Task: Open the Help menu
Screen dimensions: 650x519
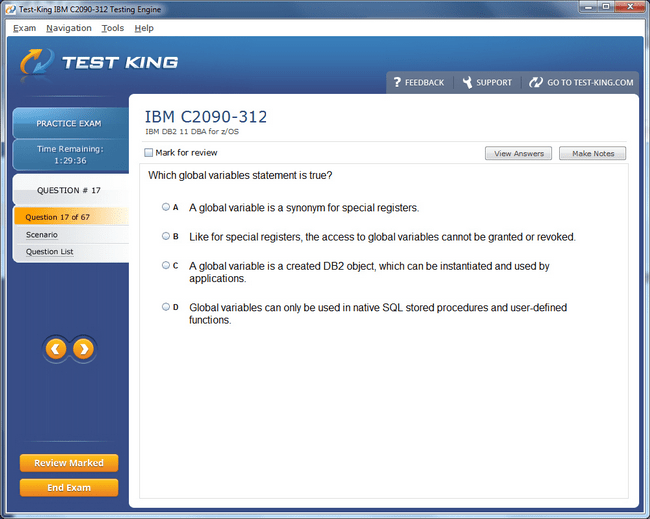Action: point(144,28)
